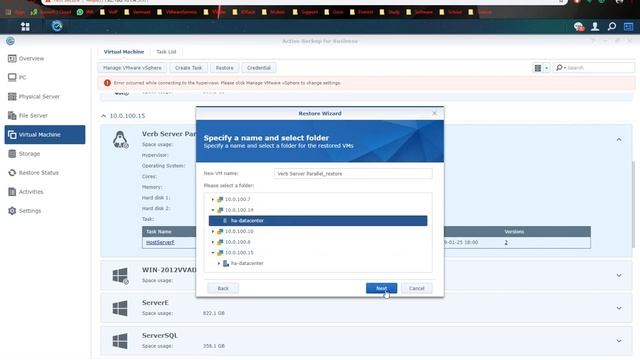Expand ha-datacenter under 10.0.100.15

tap(219, 263)
